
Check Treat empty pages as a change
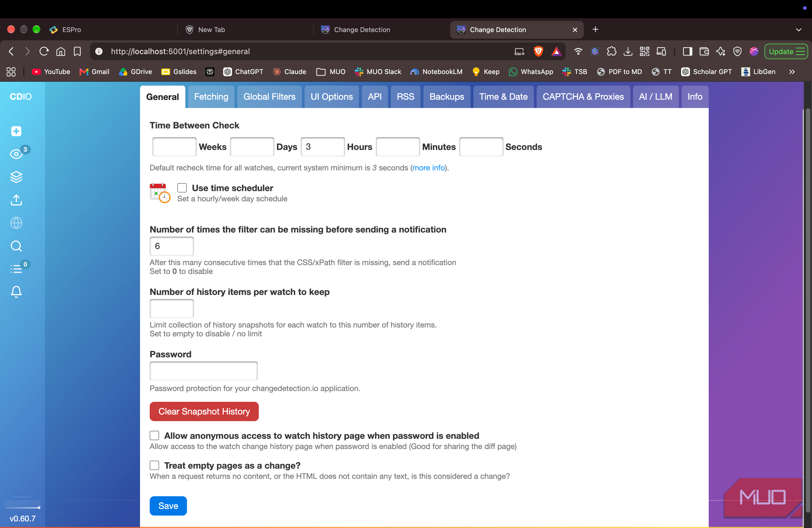[x=154, y=465]
